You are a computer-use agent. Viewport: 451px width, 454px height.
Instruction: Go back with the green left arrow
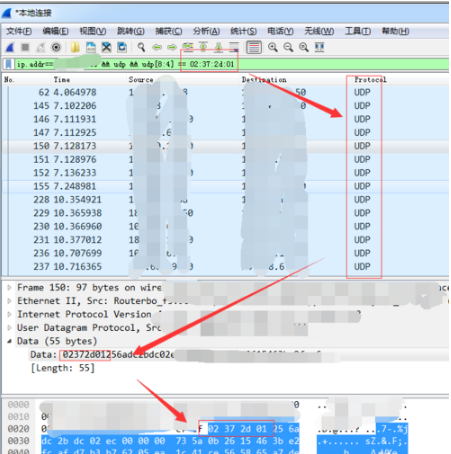(x=157, y=47)
